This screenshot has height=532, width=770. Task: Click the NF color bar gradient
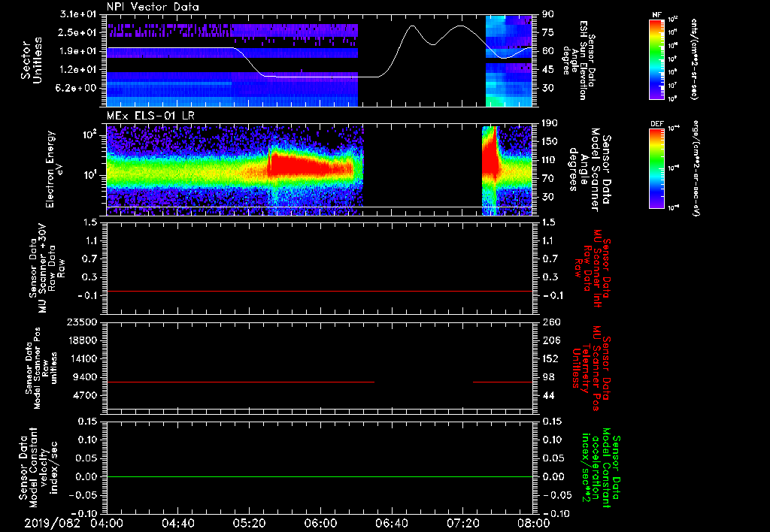pos(657,59)
